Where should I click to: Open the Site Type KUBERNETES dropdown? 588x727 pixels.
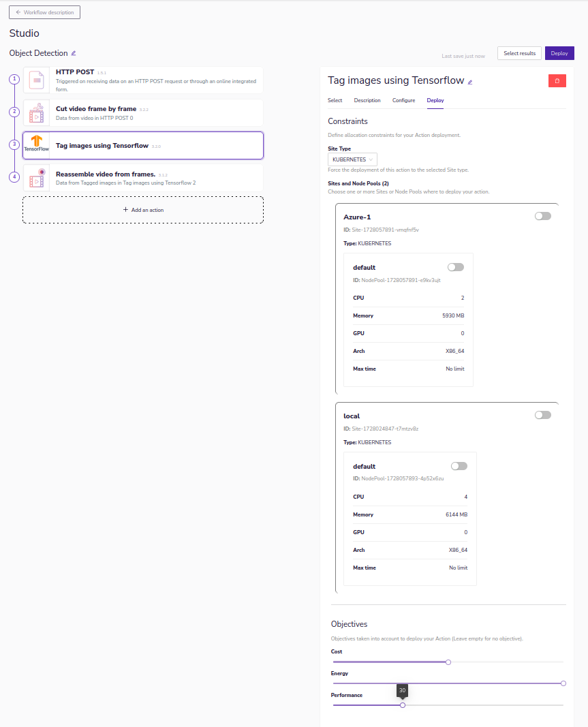tap(352, 159)
